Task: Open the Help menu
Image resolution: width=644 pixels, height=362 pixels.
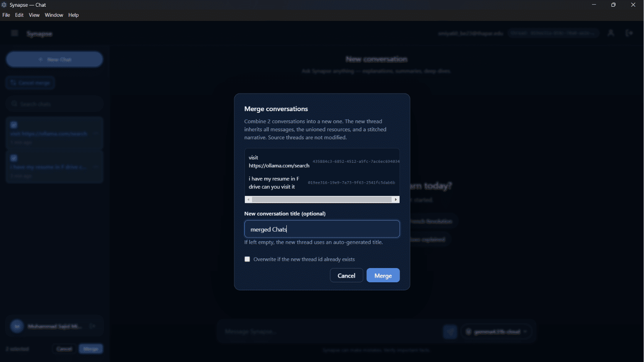Action: (x=73, y=15)
